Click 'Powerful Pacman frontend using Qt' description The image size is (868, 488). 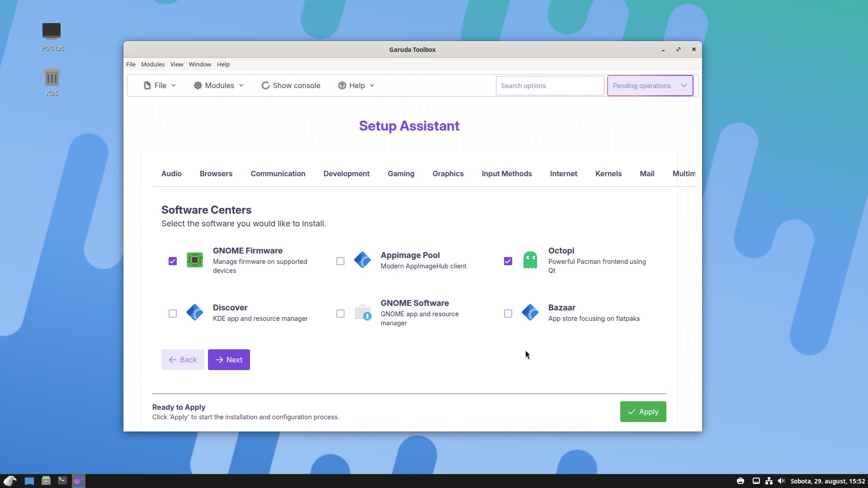pyautogui.click(x=597, y=266)
